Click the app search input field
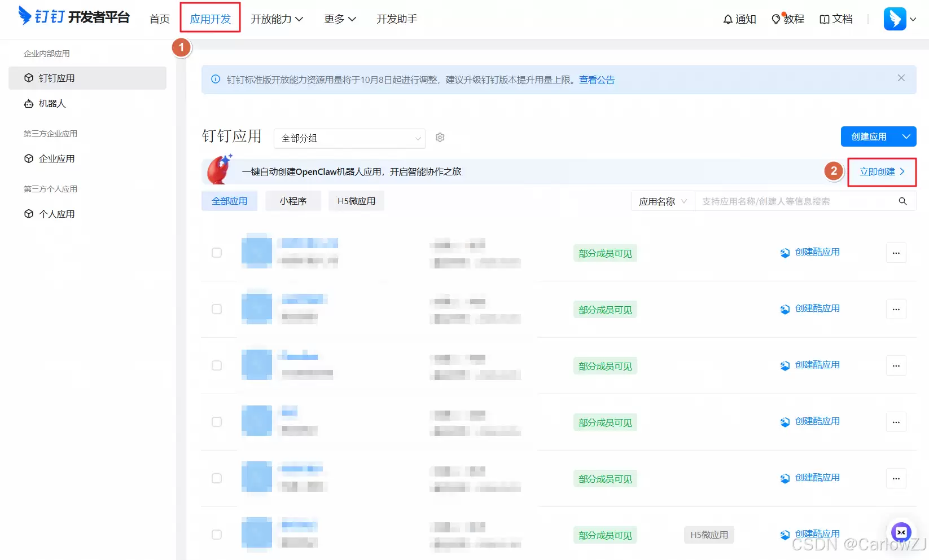 [x=790, y=201]
